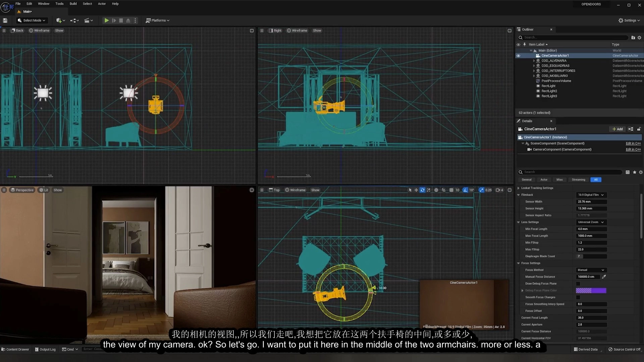Expand the COD_MOBILIARIO tree item
Screen dimensions: 644x362
pyautogui.click(x=534, y=76)
